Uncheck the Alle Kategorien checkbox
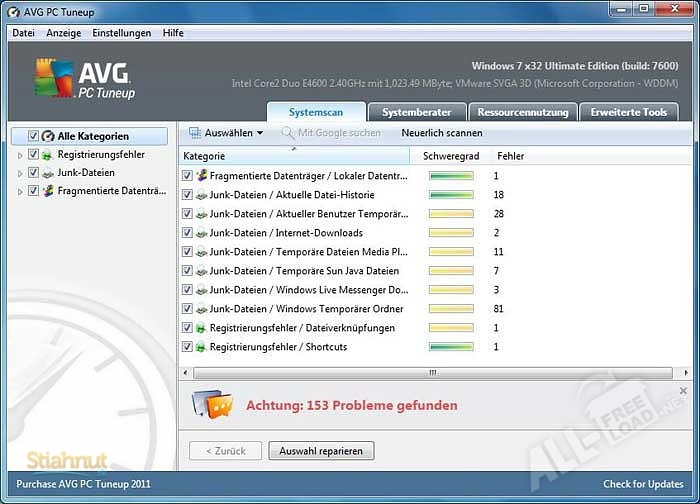The image size is (700, 504). click(x=34, y=136)
